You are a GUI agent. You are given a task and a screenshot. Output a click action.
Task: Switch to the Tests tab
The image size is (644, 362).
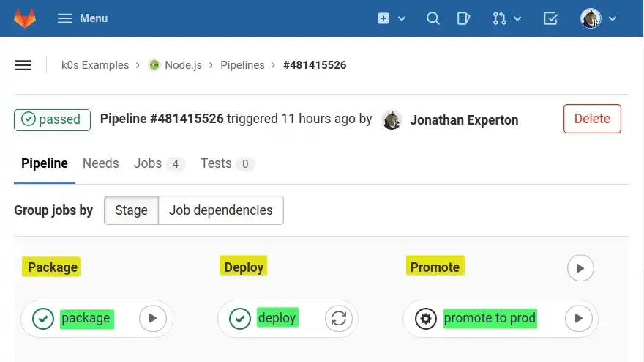[x=227, y=163]
